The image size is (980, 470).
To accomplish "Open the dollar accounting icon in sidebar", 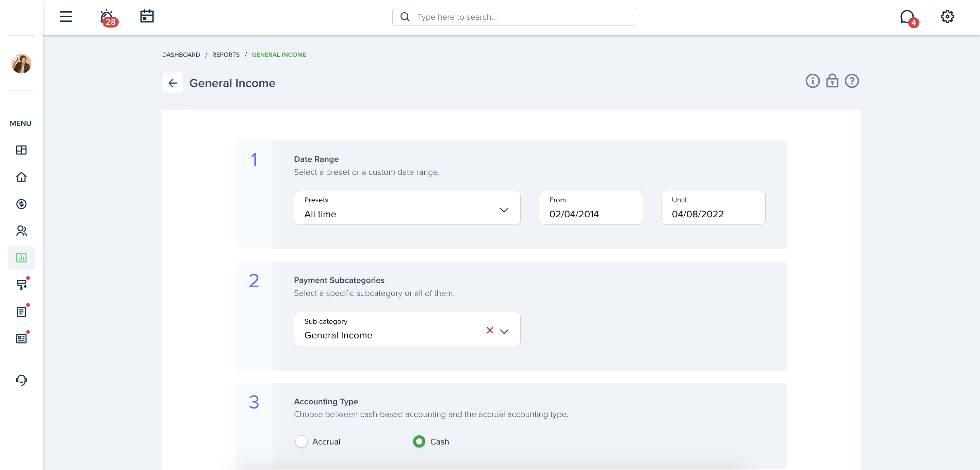I will pyautogui.click(x=21, y=204).
